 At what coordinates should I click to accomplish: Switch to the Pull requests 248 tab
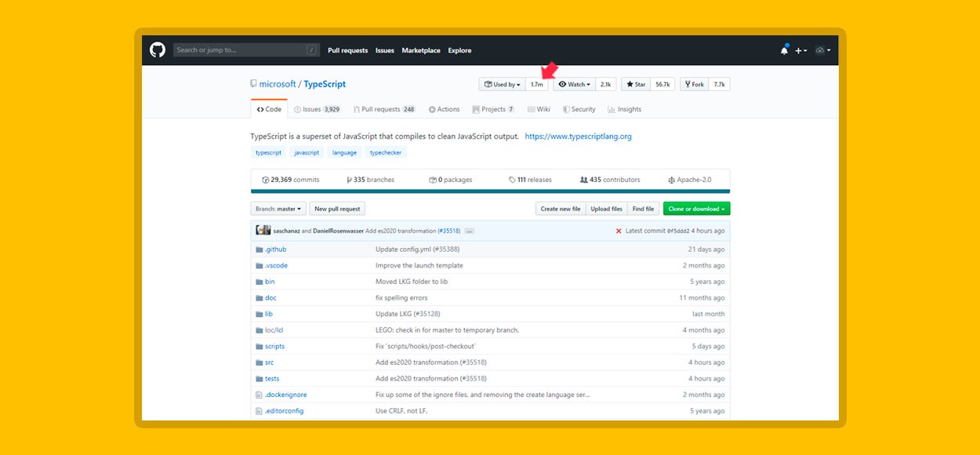point(384,109)
